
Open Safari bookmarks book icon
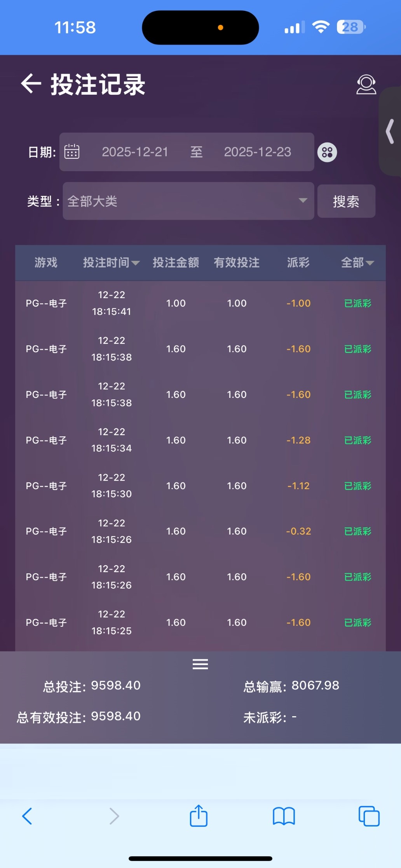(284, 816)
